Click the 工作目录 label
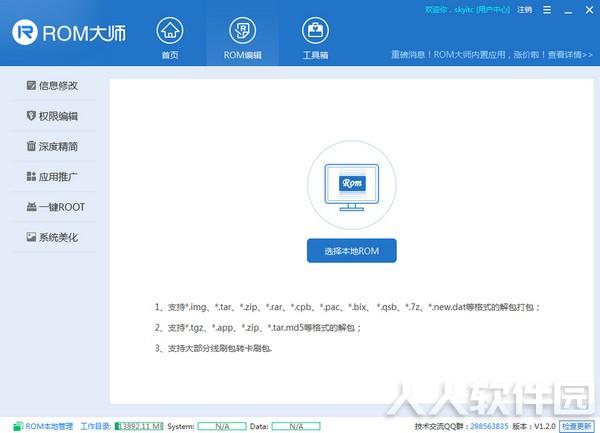The width and height of the screenshot is (600, 433). (x=96, y=426)
